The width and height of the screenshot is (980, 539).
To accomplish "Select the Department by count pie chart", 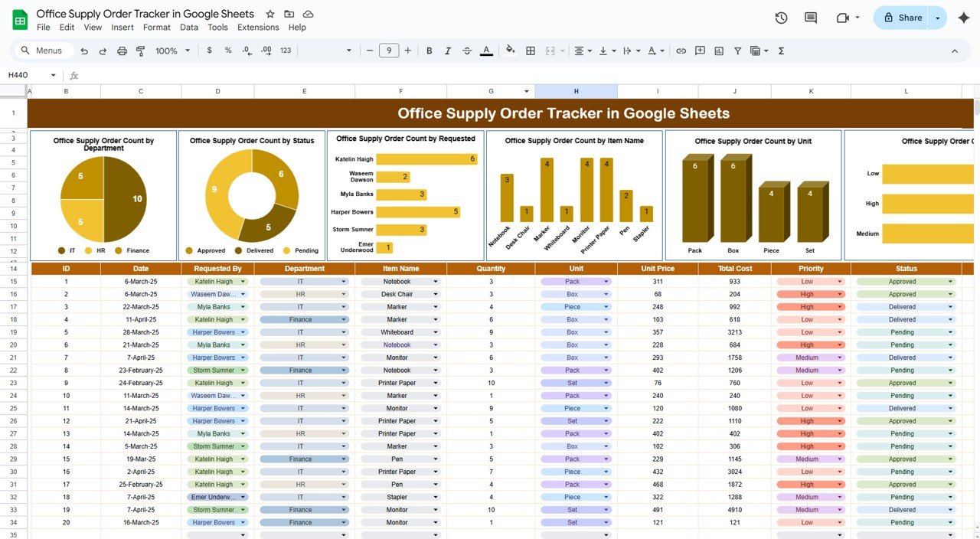I will (103, 195).
